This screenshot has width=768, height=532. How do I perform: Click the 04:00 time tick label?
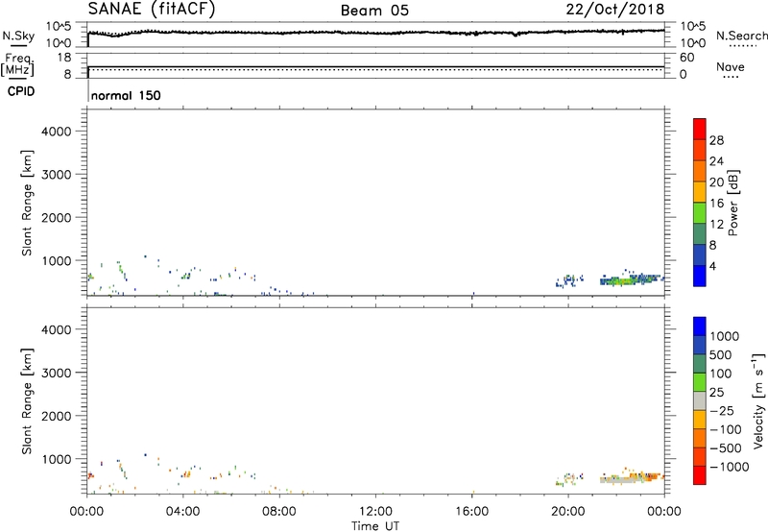click(x=182, y=512)
